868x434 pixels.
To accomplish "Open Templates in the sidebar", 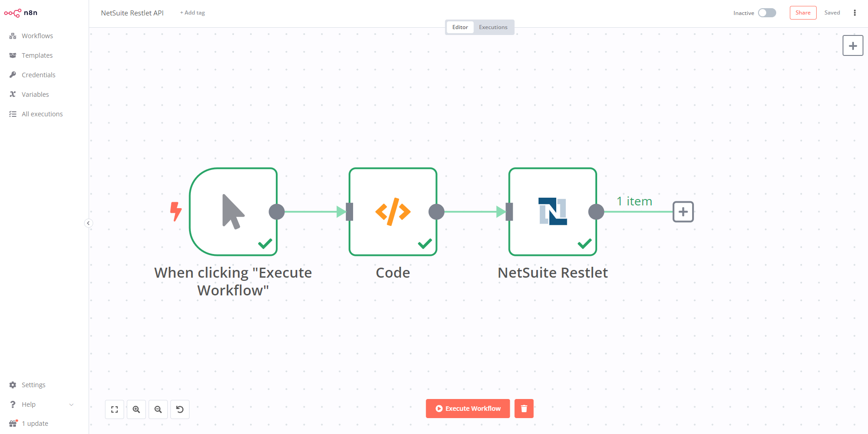I will pyautogui.click(x=37, y=55).
